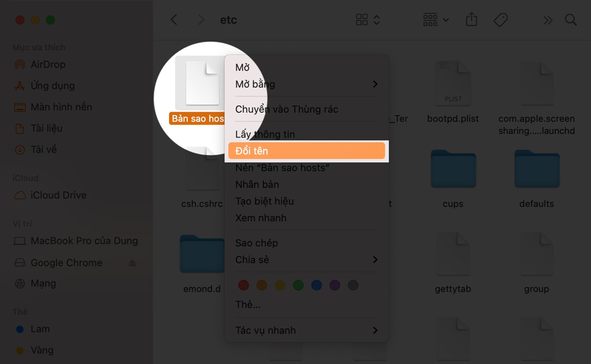Show more toolbar items double chevron
This screenshot has height=364, width=591.
point(548,20)
